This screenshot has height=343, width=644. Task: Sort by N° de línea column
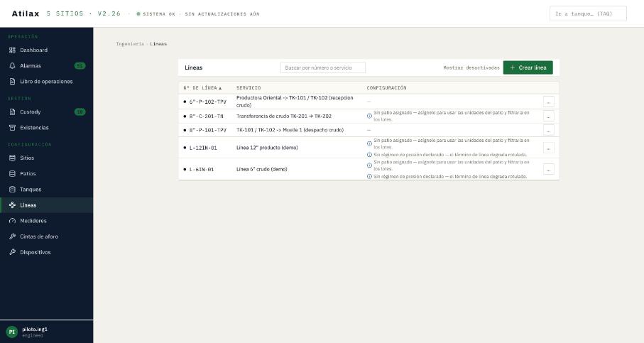[x=202, y=88]
